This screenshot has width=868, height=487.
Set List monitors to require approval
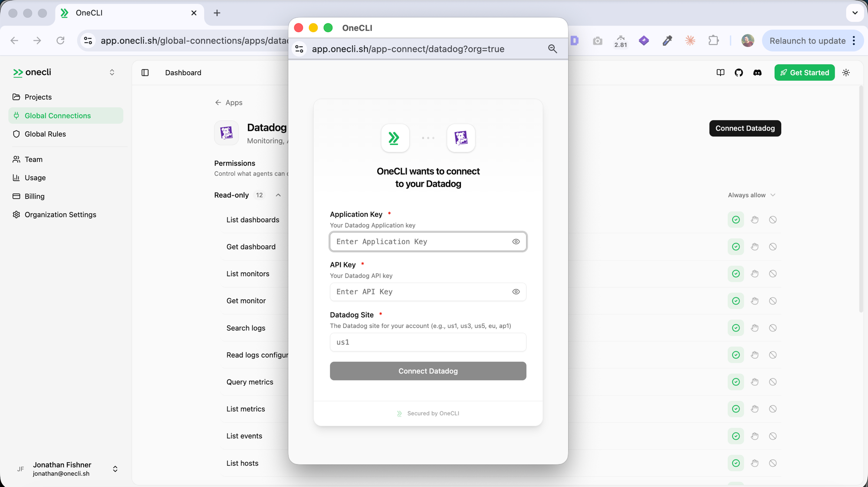pos(755,274)
